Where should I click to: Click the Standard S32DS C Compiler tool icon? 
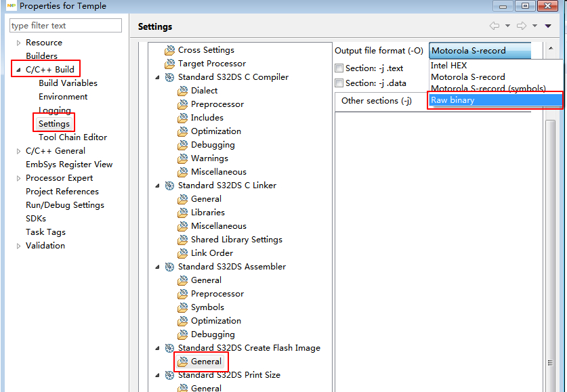pos(169,77)
